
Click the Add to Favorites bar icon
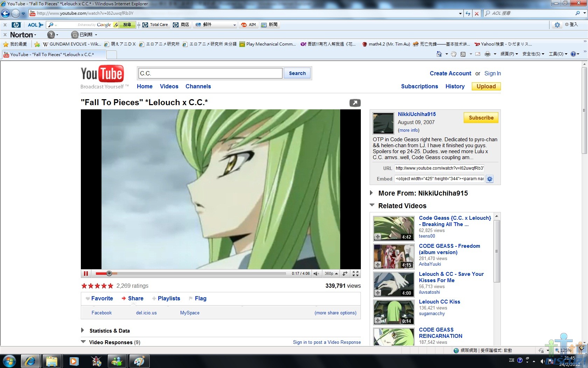click(37, 44)
